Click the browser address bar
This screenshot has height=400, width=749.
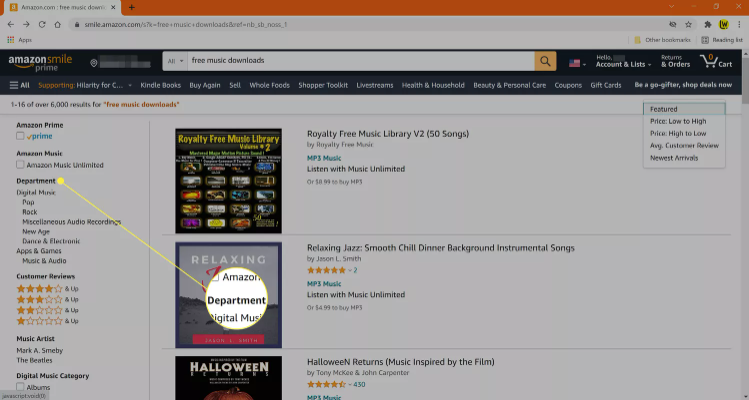(368, 24)
